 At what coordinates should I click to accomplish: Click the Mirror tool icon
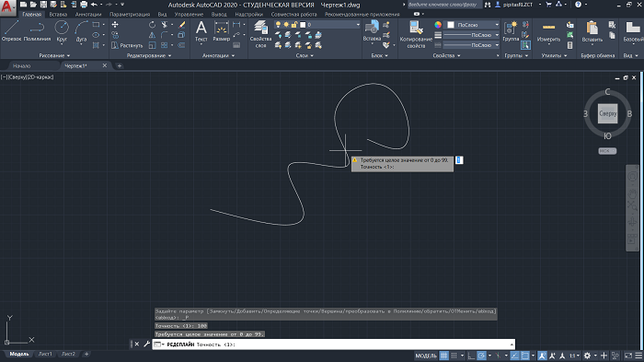click(152, 35)
